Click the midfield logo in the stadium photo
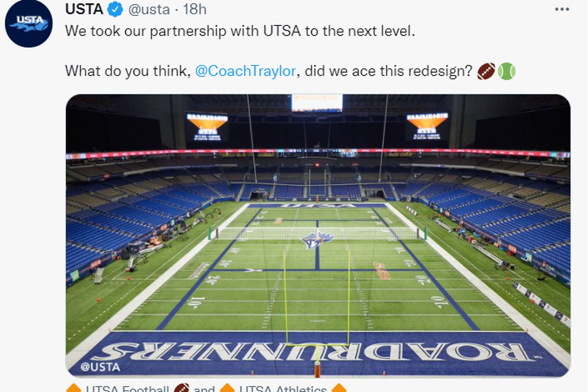This screenshot has width=588, height=392. [x=317, y=239]
